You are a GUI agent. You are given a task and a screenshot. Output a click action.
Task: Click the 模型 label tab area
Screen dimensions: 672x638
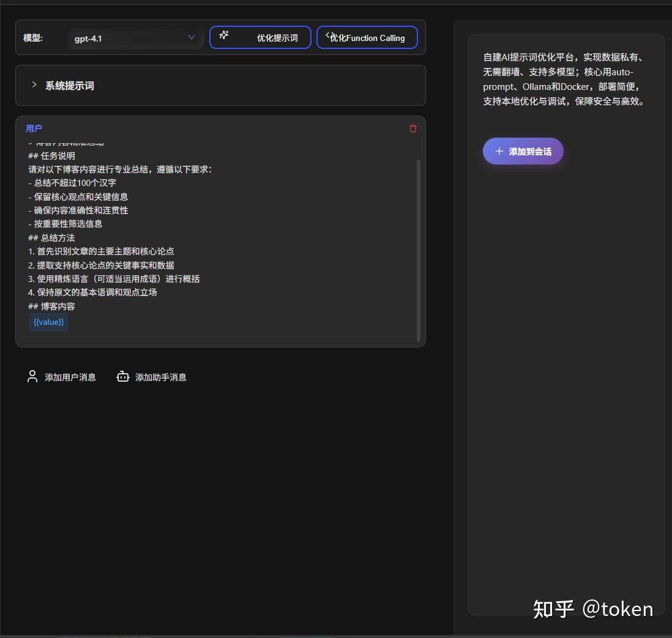click(32, 37)
